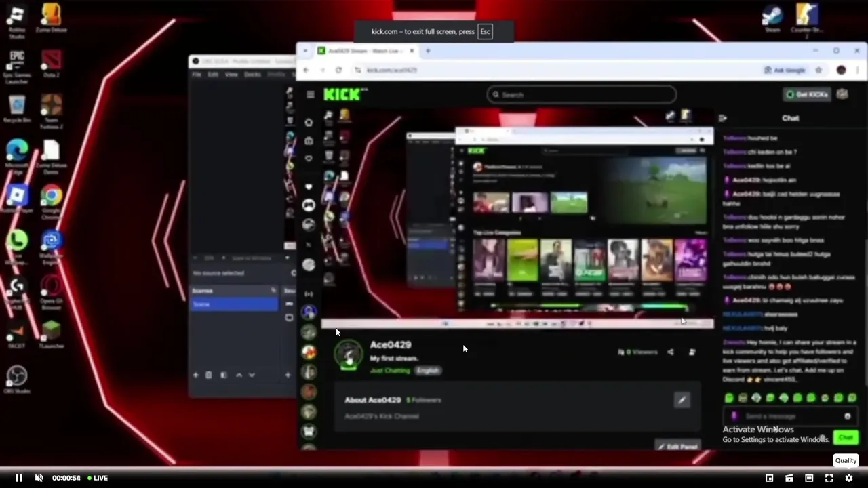The height and width of the screenshot is (488, 868).
Task: Click the Ask Google button
Action: [785, 70]
